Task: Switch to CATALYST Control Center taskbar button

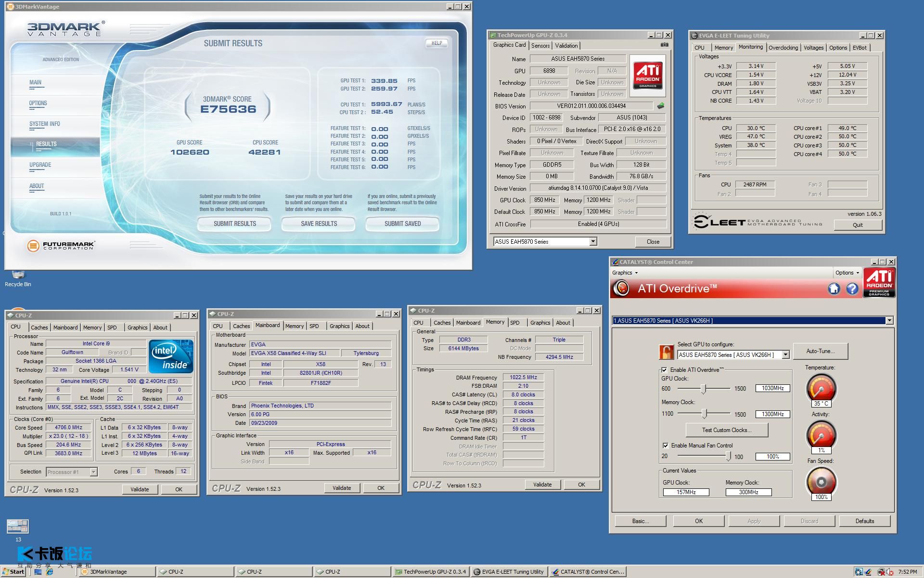Action: (x=588, y=572)
